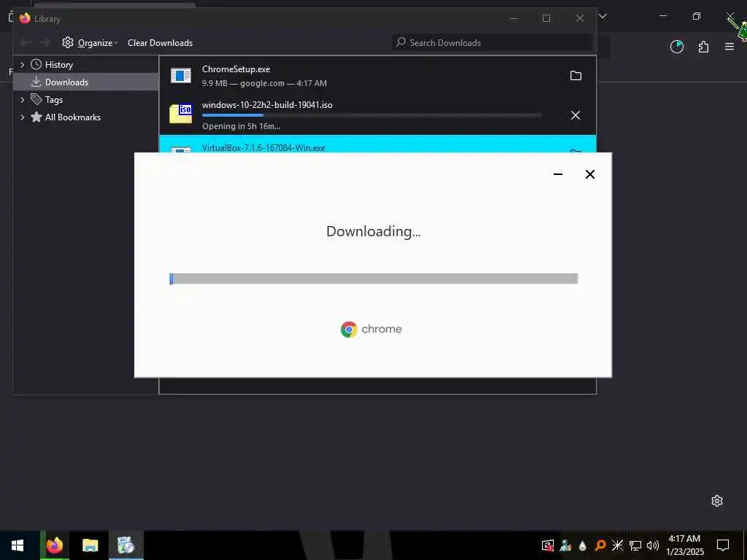This screenshot has width=747, height=560.
Task: Click Firefox taskbar icon
Action: coord(55,545)
